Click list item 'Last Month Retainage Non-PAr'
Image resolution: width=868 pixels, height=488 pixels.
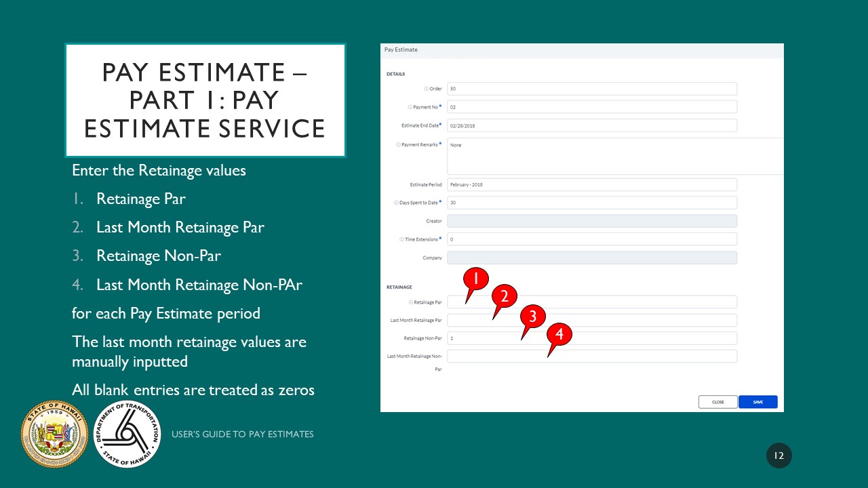[199, 285]
